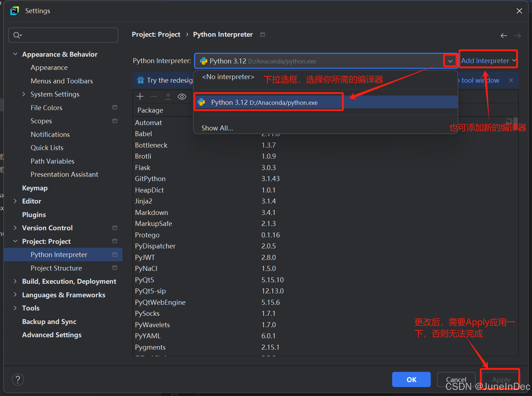Click the OK button
Screen dimensions: 532x396
click(x=411, y=380)
